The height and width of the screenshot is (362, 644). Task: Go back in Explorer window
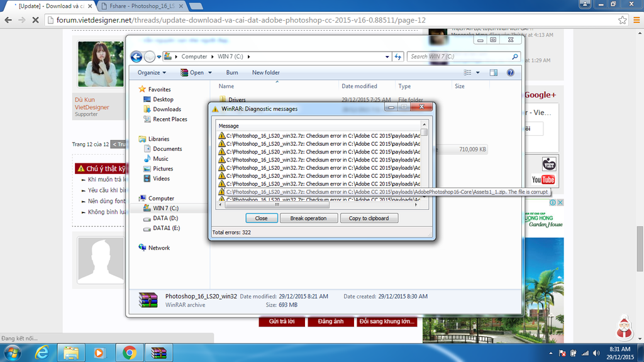136,57
